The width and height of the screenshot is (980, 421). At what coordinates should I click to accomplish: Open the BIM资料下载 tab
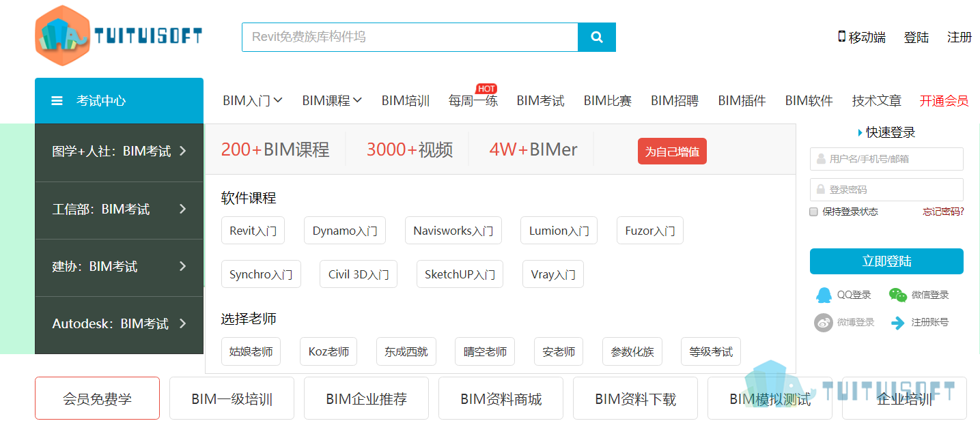(635, 398)
